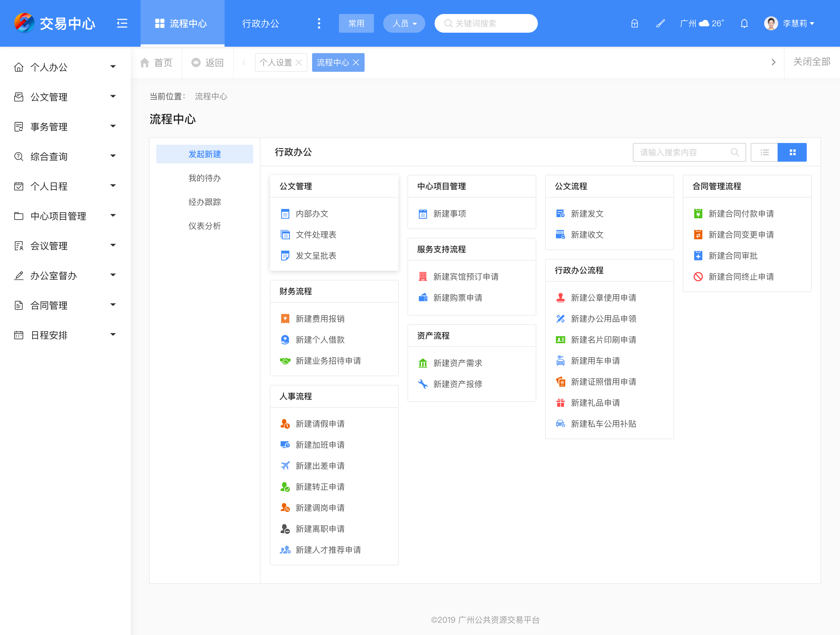Click the lock screen icon in header
The width and height of the screenshot is (840, 635).
pos(634,24)
